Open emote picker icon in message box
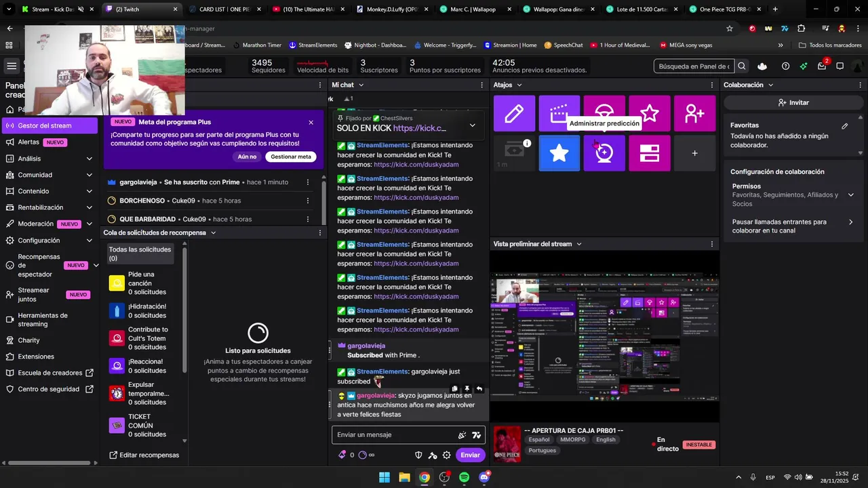This screenshot has height=488, width=868. pos(476,435)
